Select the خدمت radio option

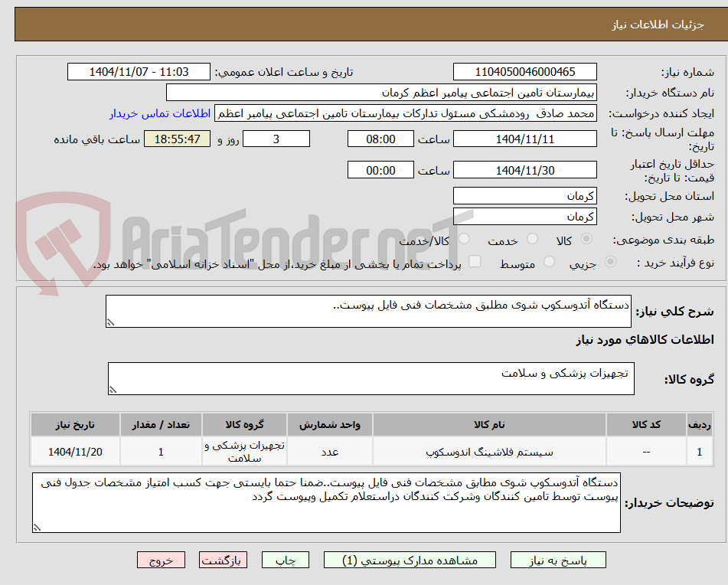(x=532, y=239)
